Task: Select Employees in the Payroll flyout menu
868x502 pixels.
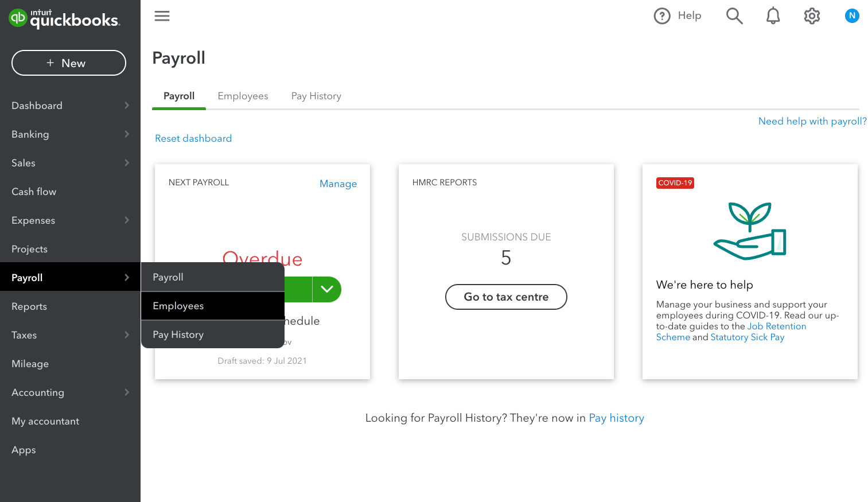Action: point(213,306)
